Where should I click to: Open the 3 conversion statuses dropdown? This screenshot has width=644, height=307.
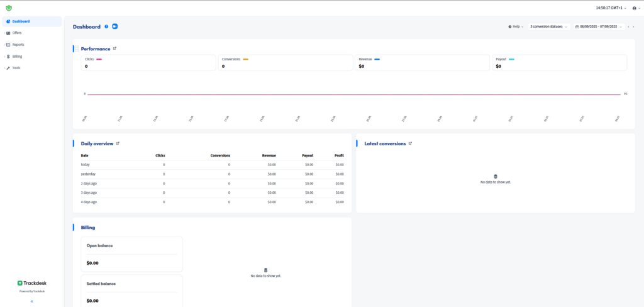click(x=548, y=27)
